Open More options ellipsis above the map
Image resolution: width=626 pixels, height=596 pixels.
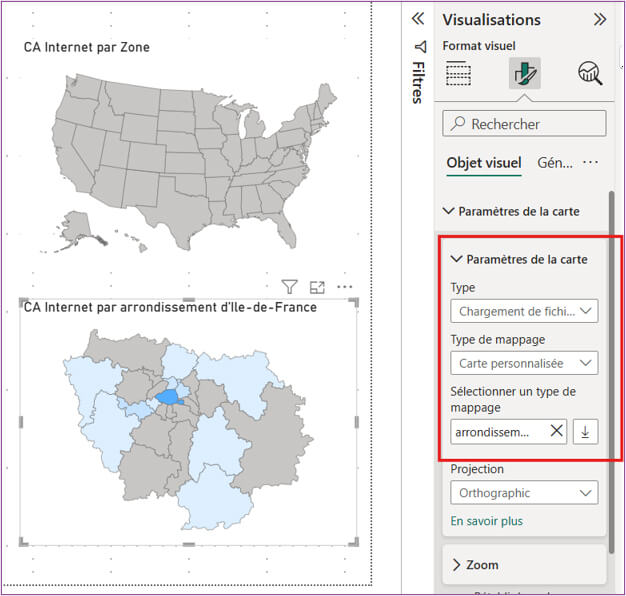click(345, 286)
